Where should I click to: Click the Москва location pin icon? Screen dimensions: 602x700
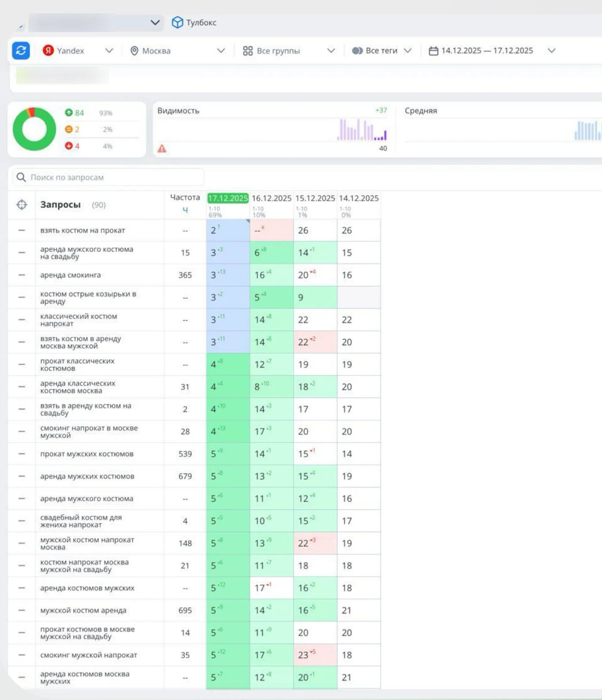coord(134,51)
